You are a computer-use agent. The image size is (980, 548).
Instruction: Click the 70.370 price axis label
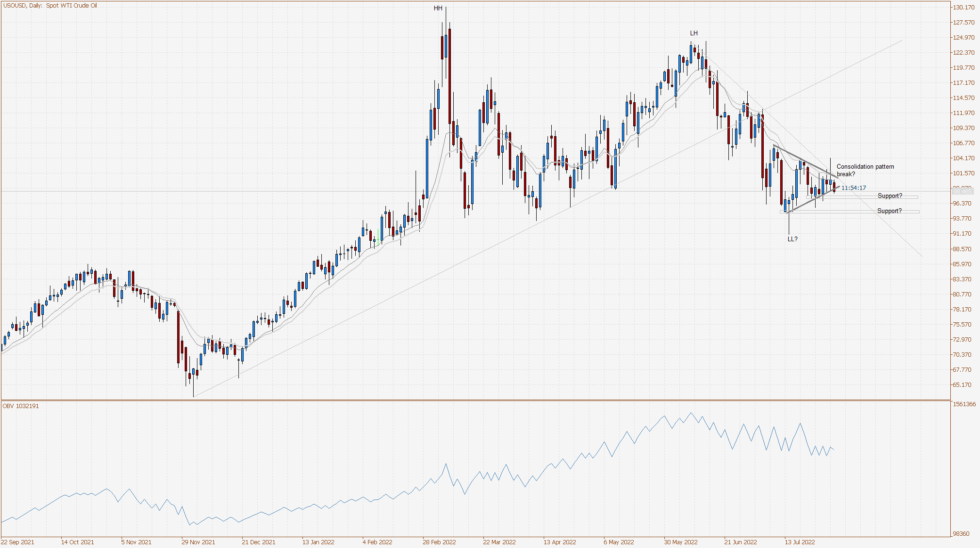(x=962, y=354)
